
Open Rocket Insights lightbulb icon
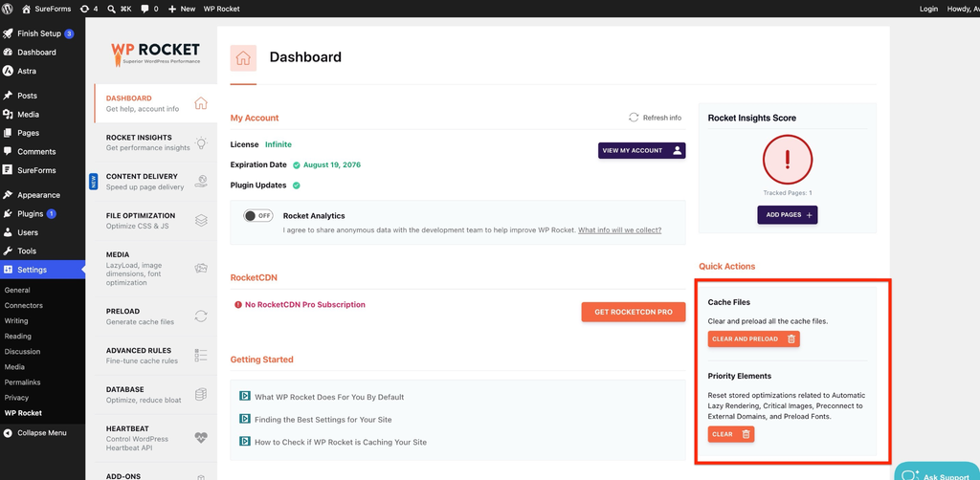(x=201, y=142)
